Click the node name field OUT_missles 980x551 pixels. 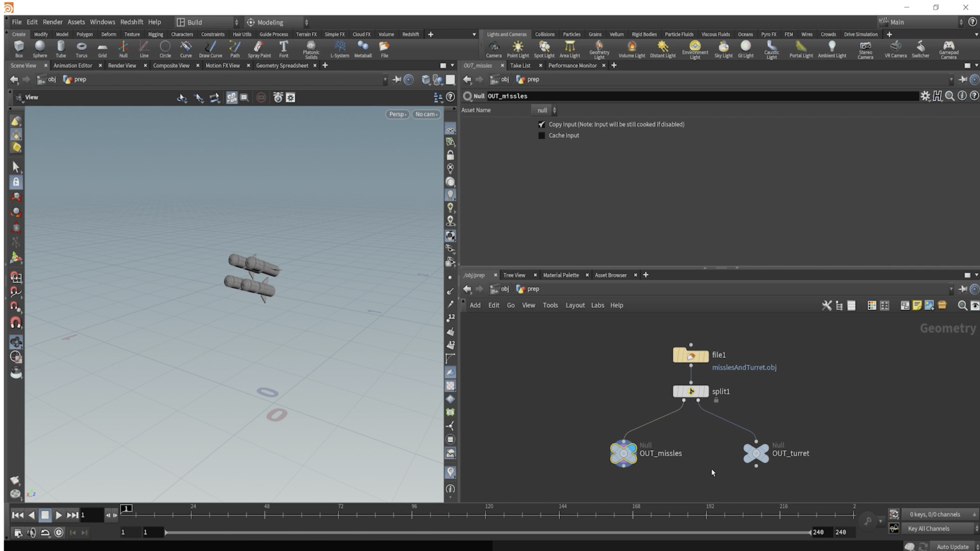(702, 96)
